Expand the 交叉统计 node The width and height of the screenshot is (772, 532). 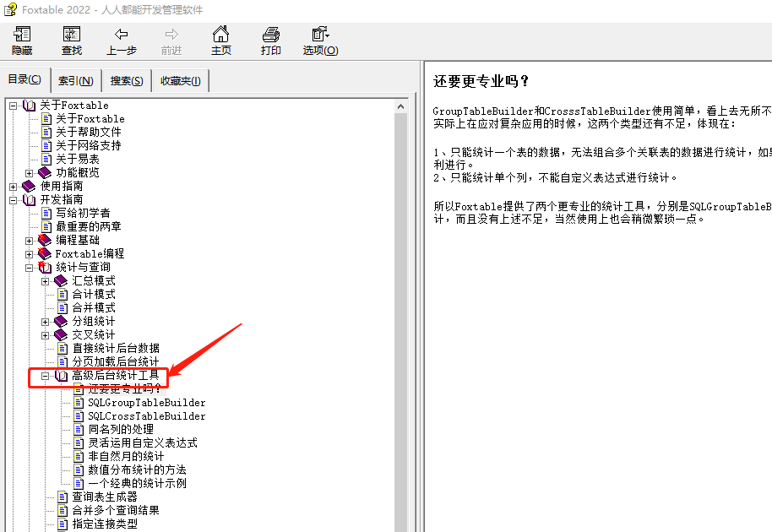[46, 335]
